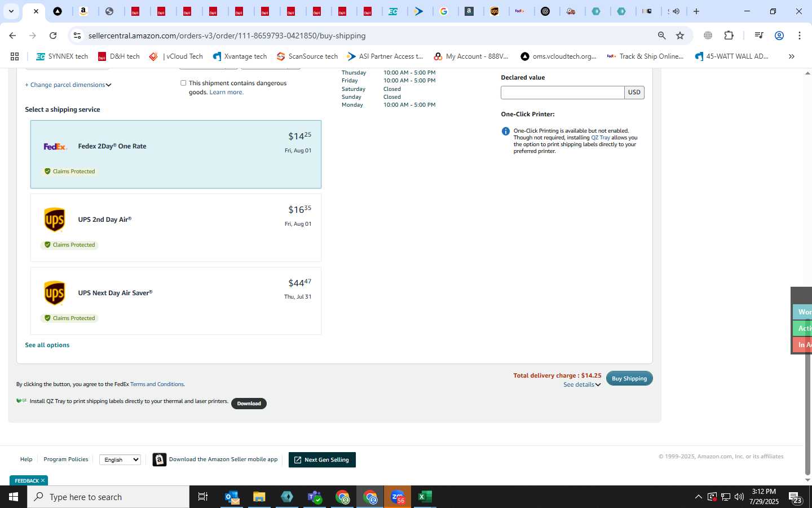812x508 pixels.
Task: Open the D&H tech bookmark
Action: 118,56
